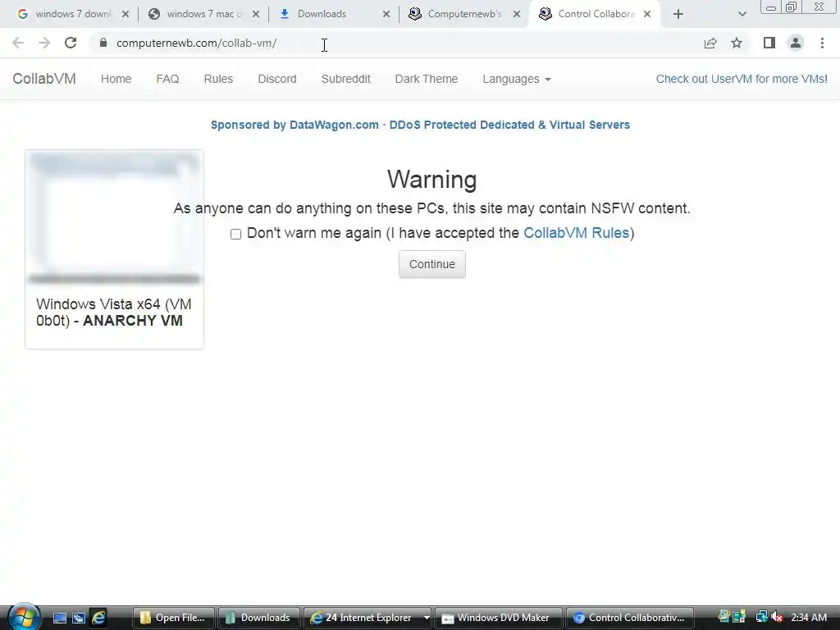Check 'Don't warn me again' checkbox

235,234
